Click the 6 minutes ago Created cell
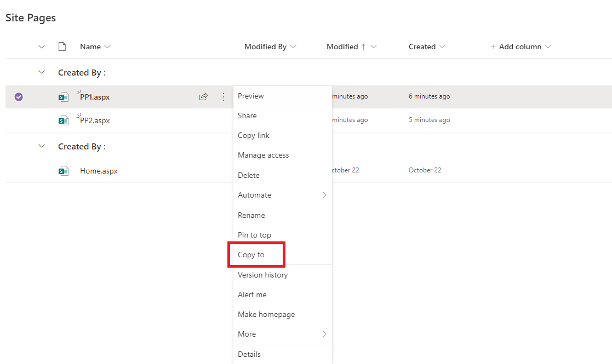 [x=430, y=96]
